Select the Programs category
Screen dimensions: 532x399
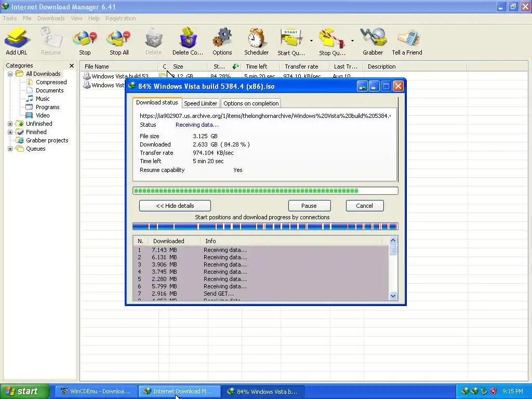pos(47,107)
